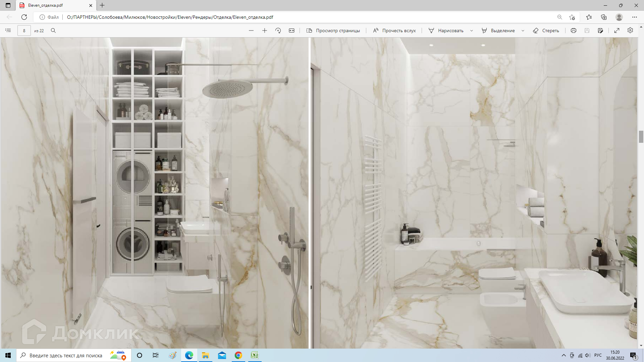Image resolution: width=644 pixels, height=362 pixels.
Task: Print the PDF document
Action: (574, 31)
